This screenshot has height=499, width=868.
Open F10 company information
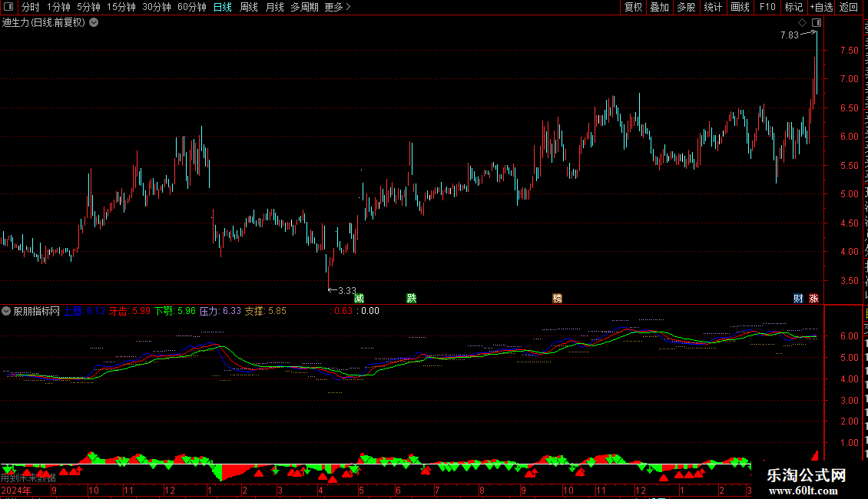[767, 7]
